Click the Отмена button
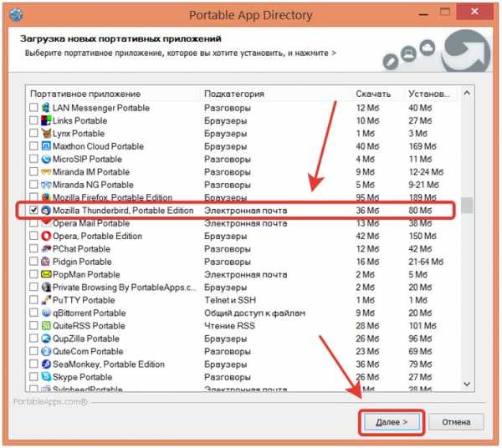Image resolution: width=502 pixels, height=448 pixels. 456,422
